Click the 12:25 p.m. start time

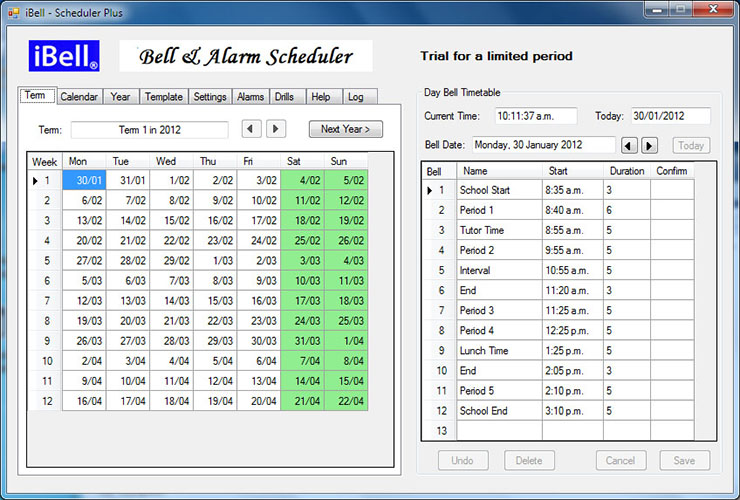[x=573, y=331]
